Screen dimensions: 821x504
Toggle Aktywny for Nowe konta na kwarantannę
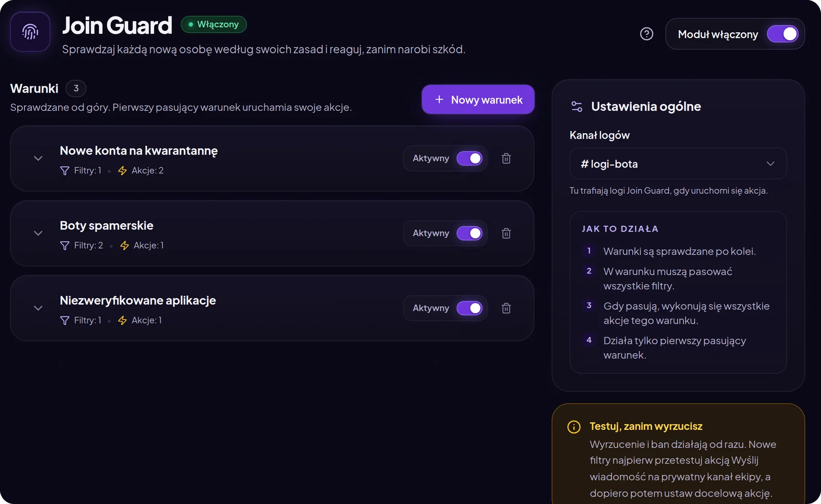(x=469, y=158)
